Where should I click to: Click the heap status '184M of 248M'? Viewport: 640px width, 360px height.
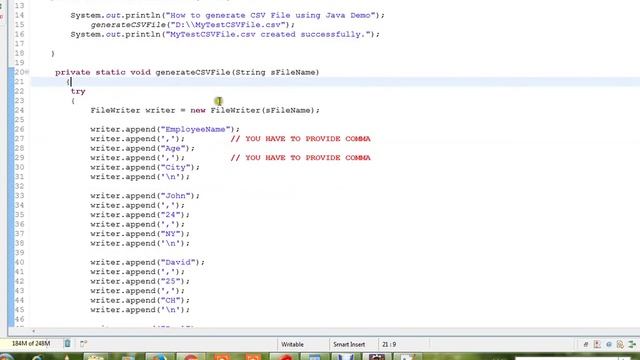[x=31, y=344]
